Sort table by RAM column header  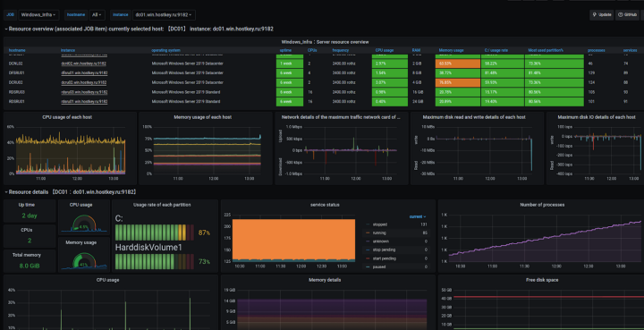tap(416, 50)
